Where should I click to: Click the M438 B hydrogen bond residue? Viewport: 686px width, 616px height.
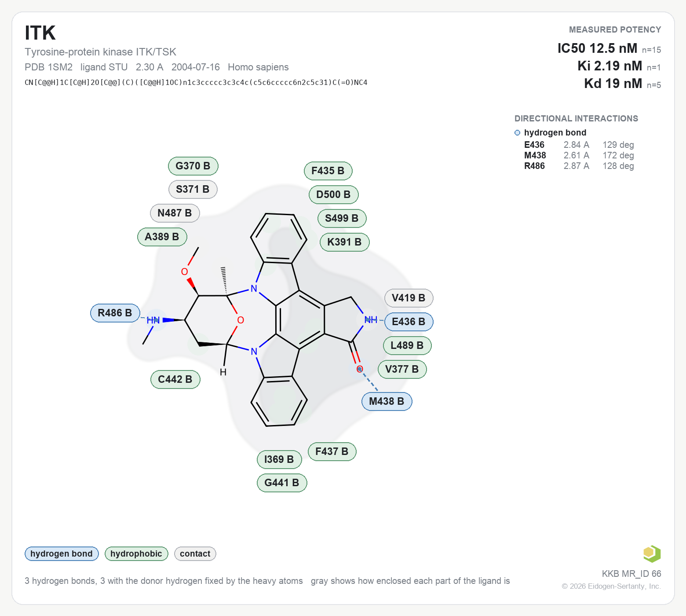[x=387, y=401]
